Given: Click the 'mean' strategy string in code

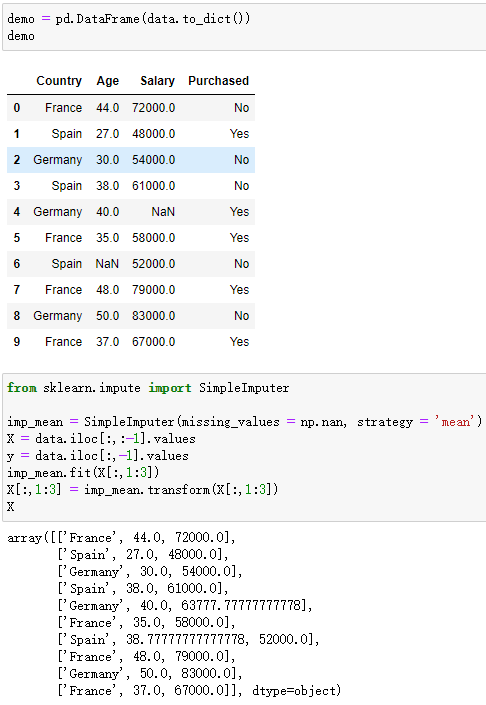Looking at the screenshot, I should click(x=455, y=422).
